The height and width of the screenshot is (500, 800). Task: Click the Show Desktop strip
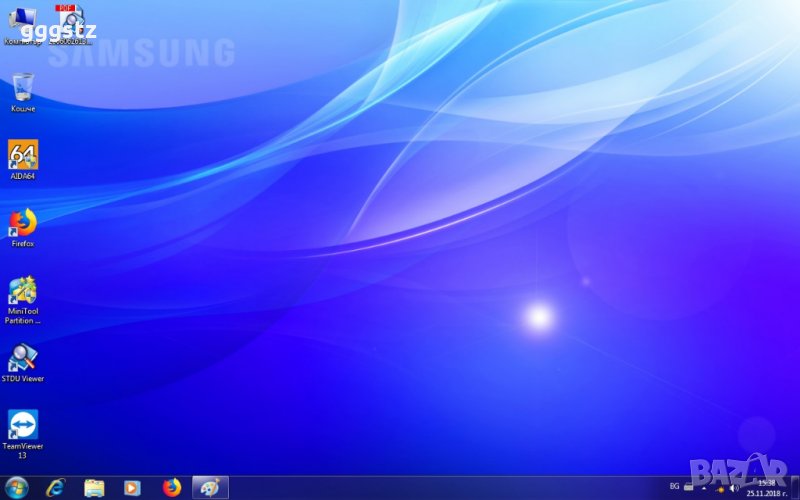pyautogui.click(x=796, y=487)
